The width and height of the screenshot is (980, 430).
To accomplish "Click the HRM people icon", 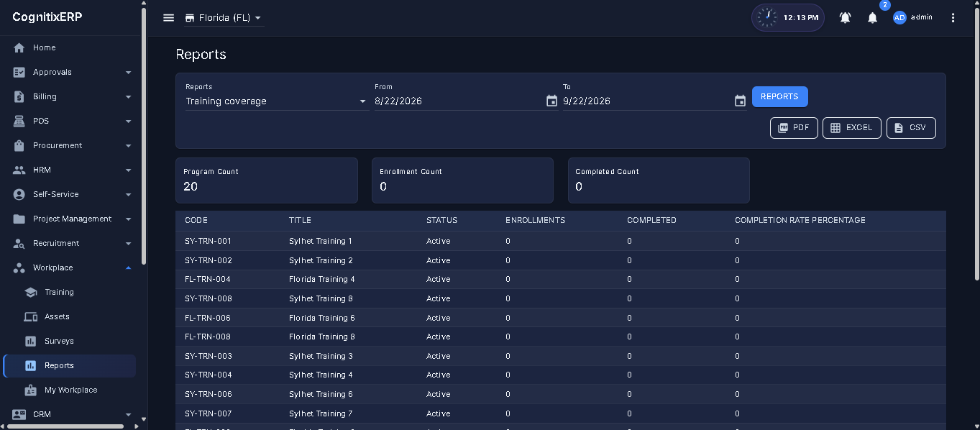I will tap(19, 170).
